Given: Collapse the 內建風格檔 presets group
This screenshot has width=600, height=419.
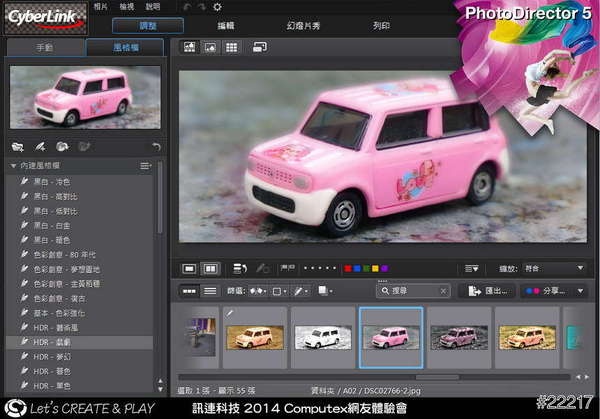Looking at the screenshot, I should 11,165.
